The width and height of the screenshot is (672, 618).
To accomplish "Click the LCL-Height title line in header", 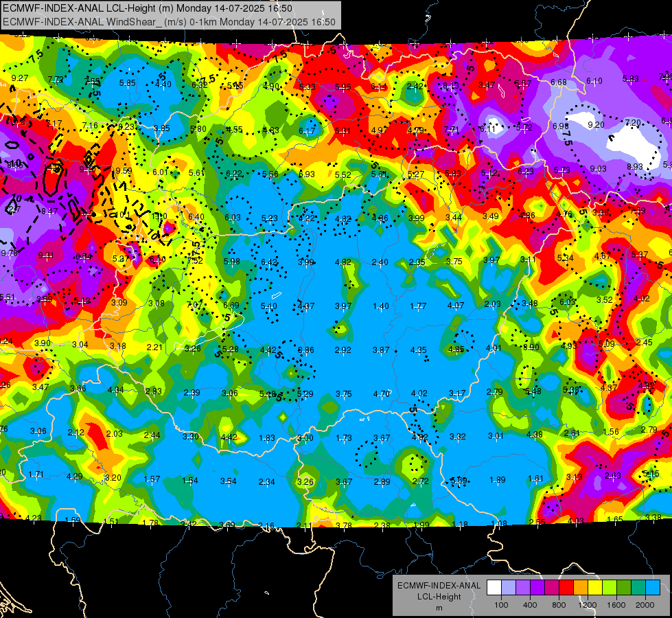I will (x=148, y=8).
